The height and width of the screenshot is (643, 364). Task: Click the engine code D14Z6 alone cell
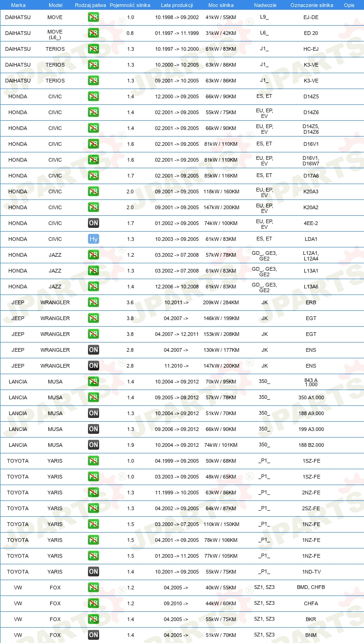click(x=311, y=112)
